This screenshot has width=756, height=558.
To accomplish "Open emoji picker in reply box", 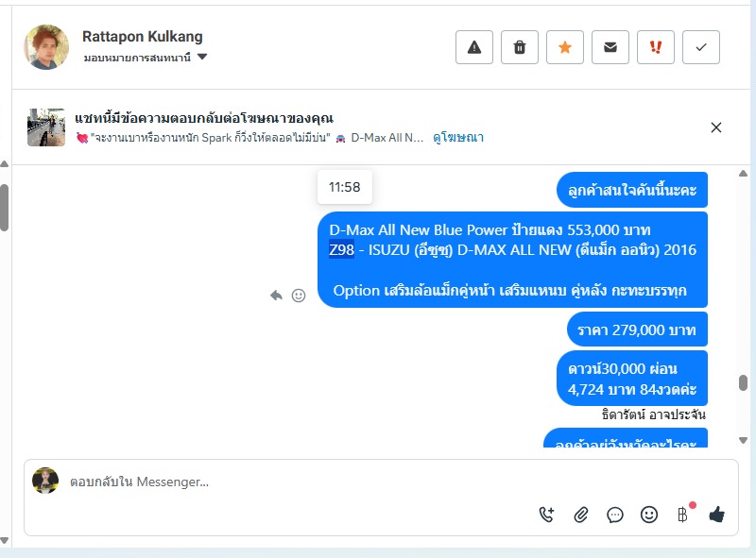I will (649, 515).
